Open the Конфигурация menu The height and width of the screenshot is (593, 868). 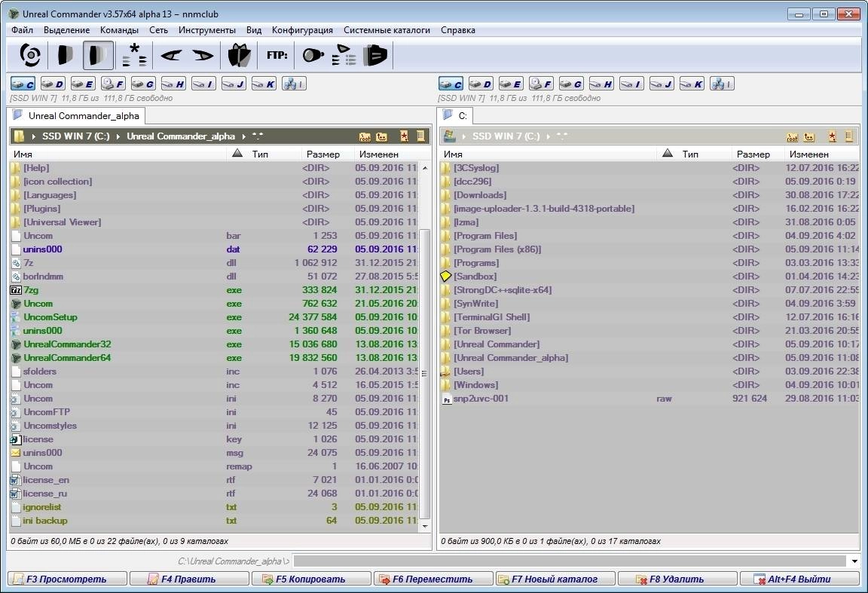[x=302, y=30]
